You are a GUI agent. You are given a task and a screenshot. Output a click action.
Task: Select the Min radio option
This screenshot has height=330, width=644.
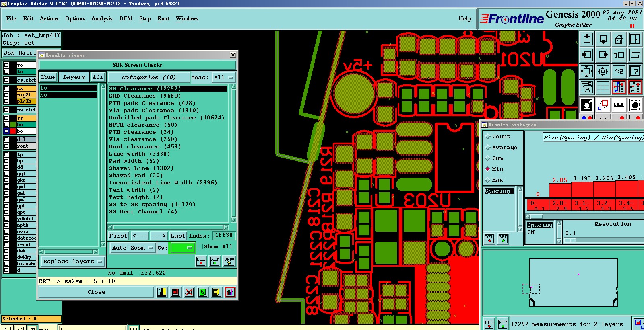tap(487, 169)
